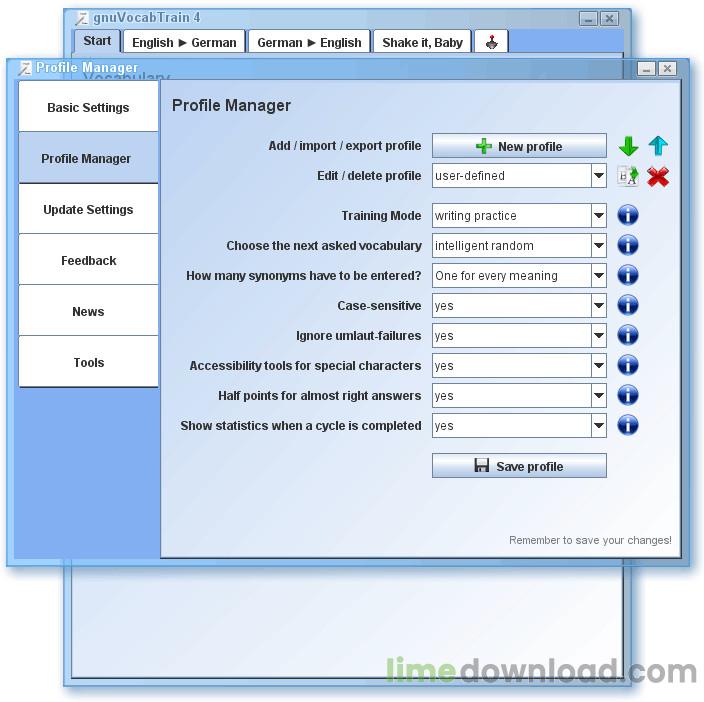This screenshot has height=702, width=704.
Task: Click the Case-sensitive label
Action: [x=379, y=306]
